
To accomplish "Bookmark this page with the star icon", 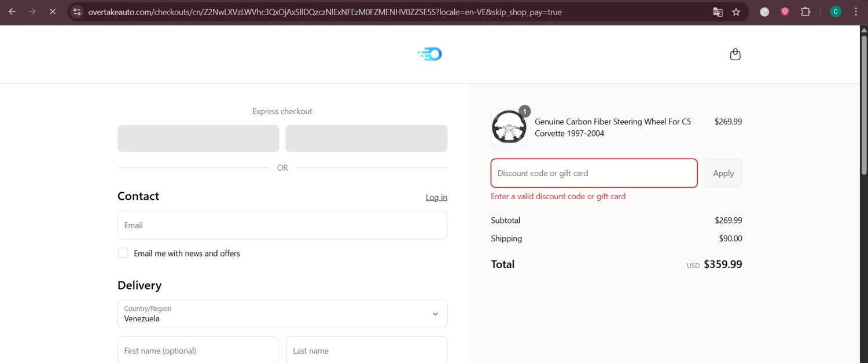I will [736, 12].
